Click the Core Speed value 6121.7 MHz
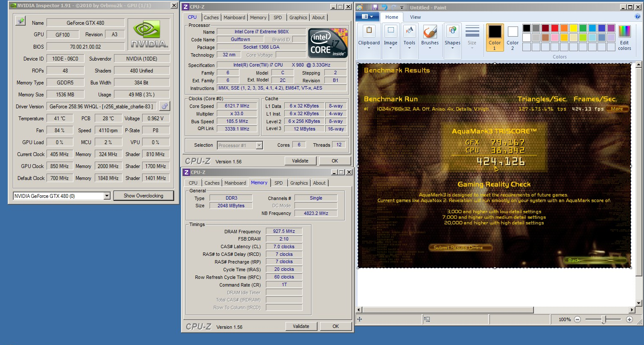The width and height of the screenshot is (644, 345). (237, 106)
